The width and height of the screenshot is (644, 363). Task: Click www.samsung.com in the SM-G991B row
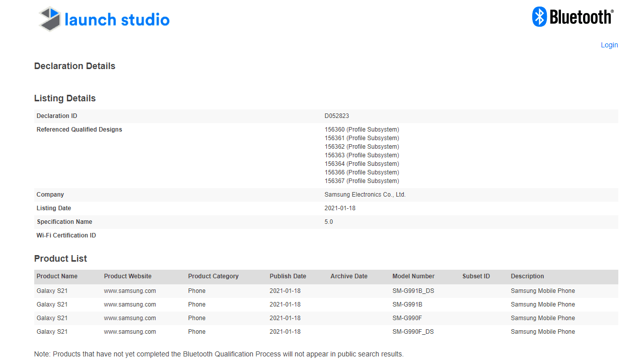click(130, 305)
